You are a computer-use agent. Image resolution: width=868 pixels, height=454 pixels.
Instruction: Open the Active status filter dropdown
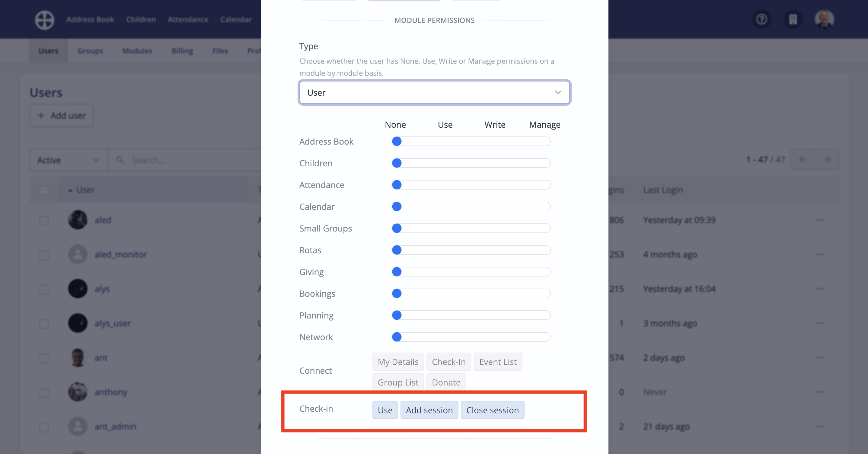(69, 160)
